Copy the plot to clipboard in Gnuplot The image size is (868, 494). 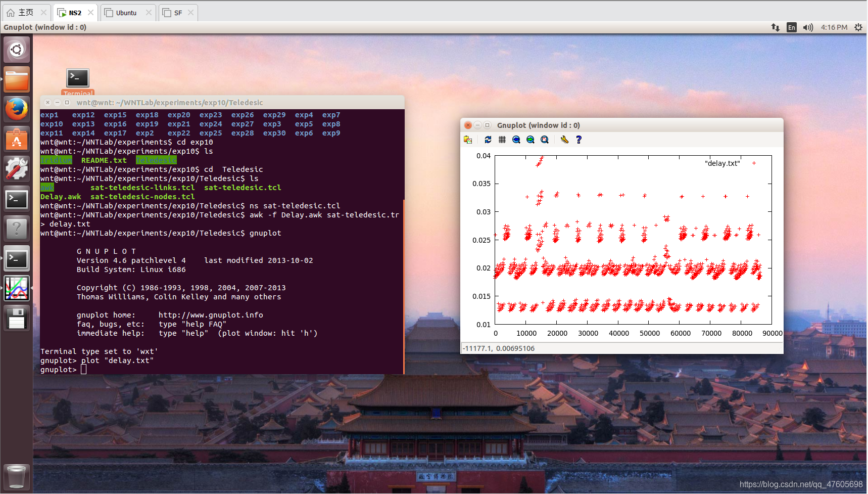click(x=468, y=140)
